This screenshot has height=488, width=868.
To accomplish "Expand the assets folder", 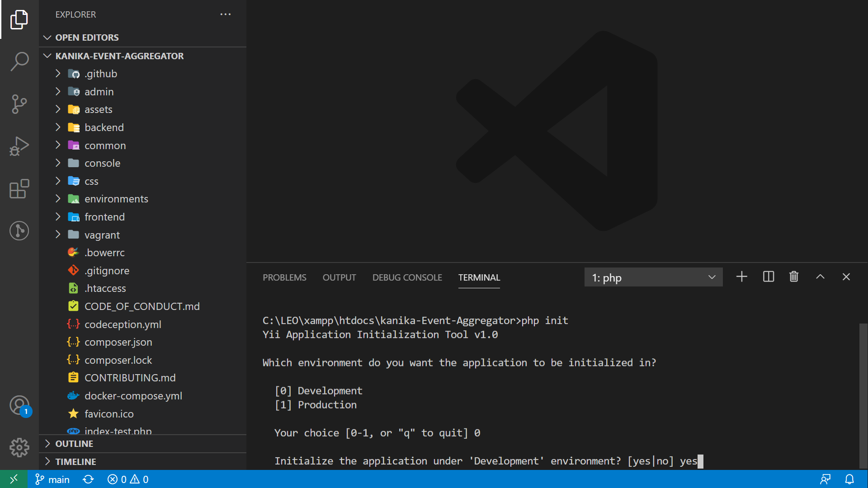I will [x=143, y=109].
